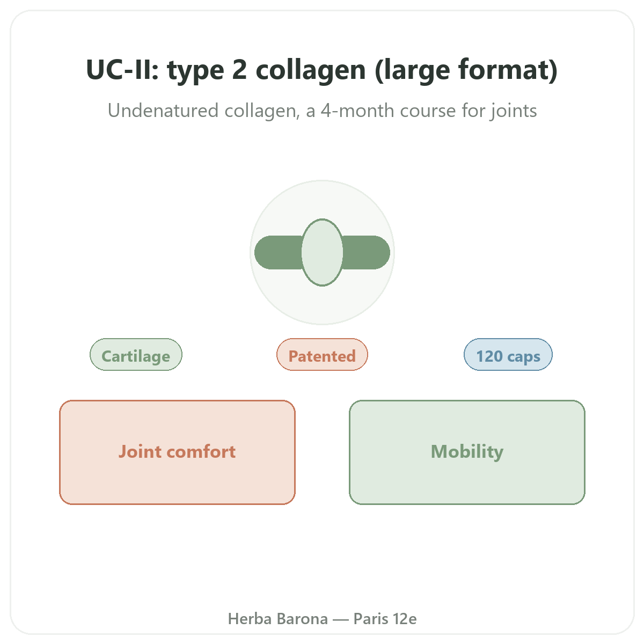The height and width of the screenshot is (644, 644).
Task: Select the Undenatured collagen subtitle line
Action: tap(322, 111)
